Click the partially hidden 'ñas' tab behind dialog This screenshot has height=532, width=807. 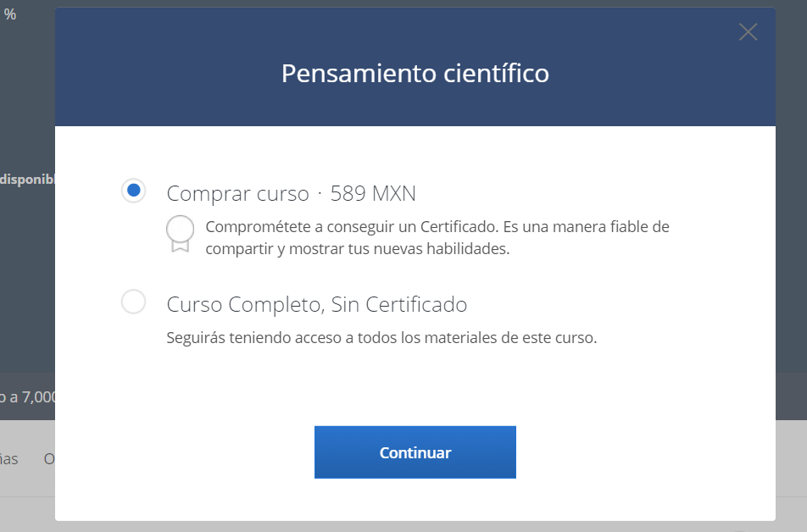click(x=8, y=458)
